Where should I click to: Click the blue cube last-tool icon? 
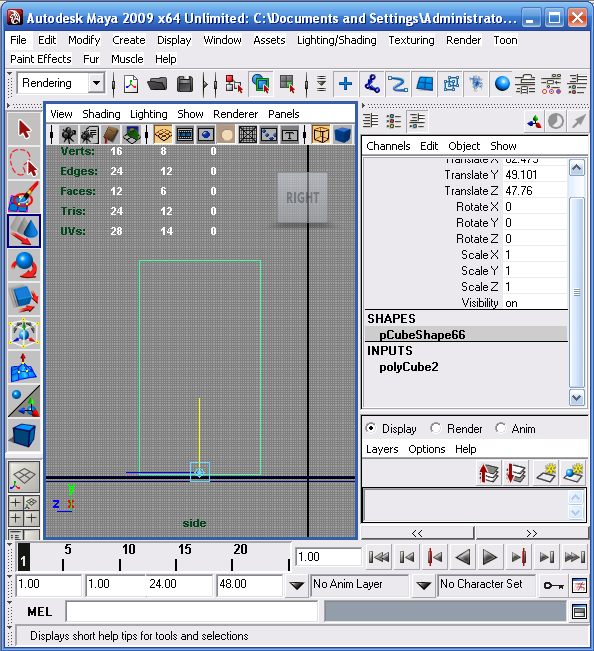tap(24, 435)
